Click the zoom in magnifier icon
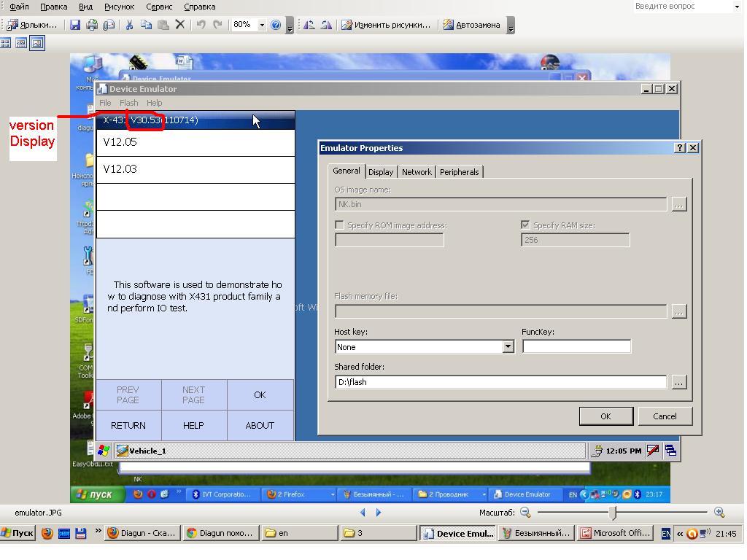 720,513
